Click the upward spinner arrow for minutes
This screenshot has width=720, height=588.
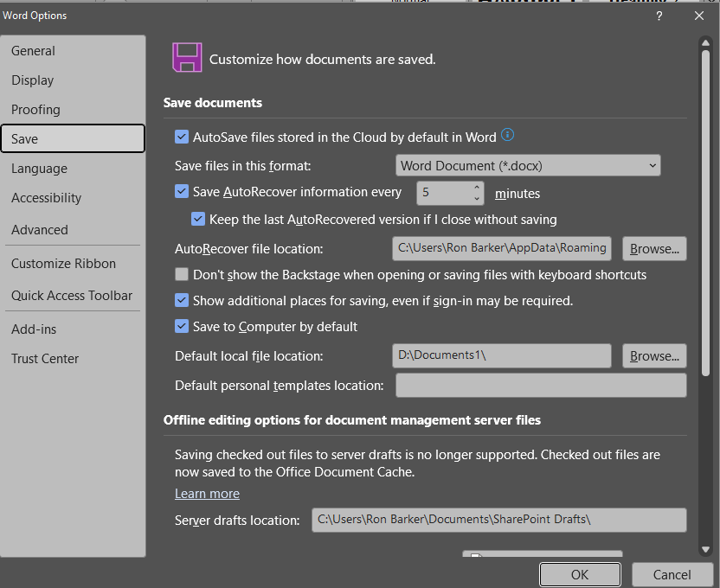[476, 189]
